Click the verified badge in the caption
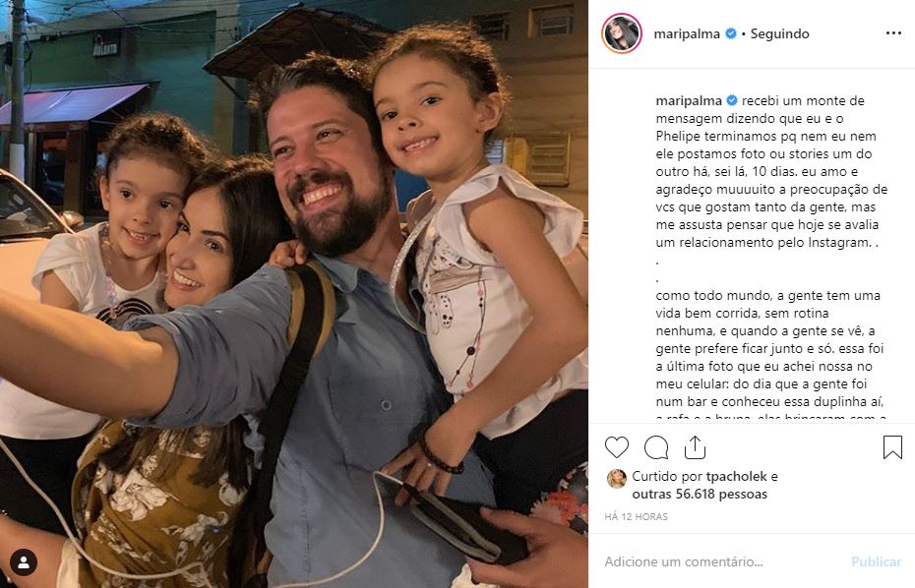Screen dimensions: 915x588 732,100
